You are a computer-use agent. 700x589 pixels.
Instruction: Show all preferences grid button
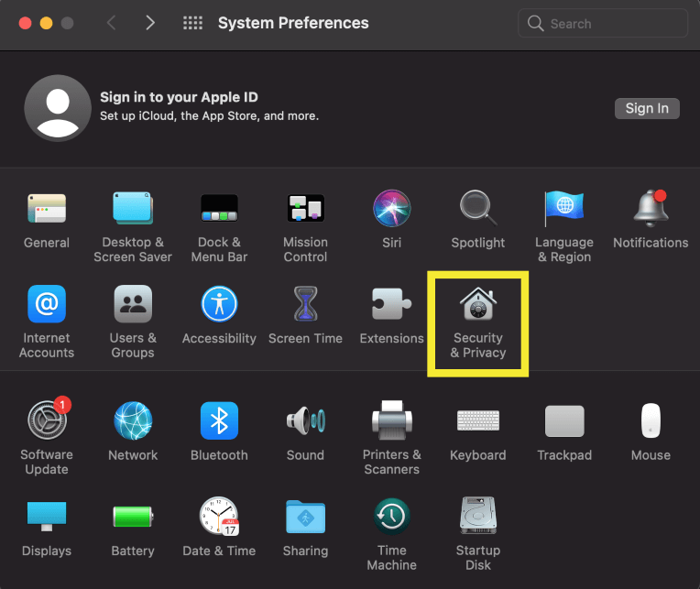[192, 22]
